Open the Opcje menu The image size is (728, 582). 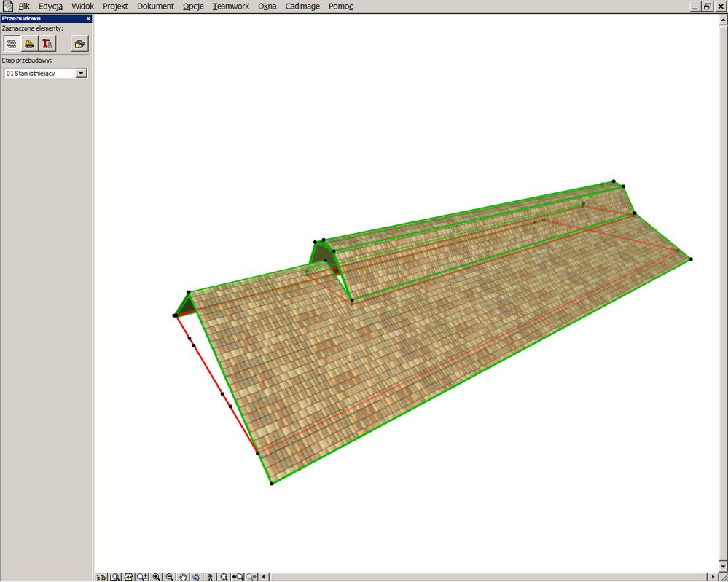[x=193, y=7]
